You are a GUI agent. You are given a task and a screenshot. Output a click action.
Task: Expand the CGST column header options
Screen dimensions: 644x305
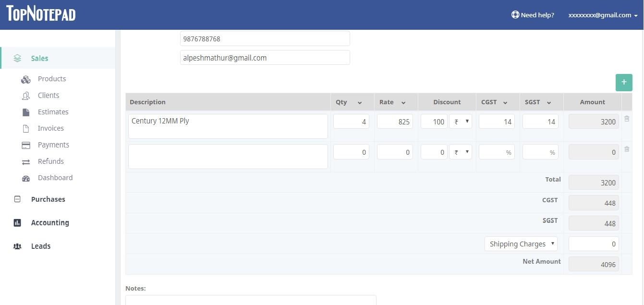[505, 102]
